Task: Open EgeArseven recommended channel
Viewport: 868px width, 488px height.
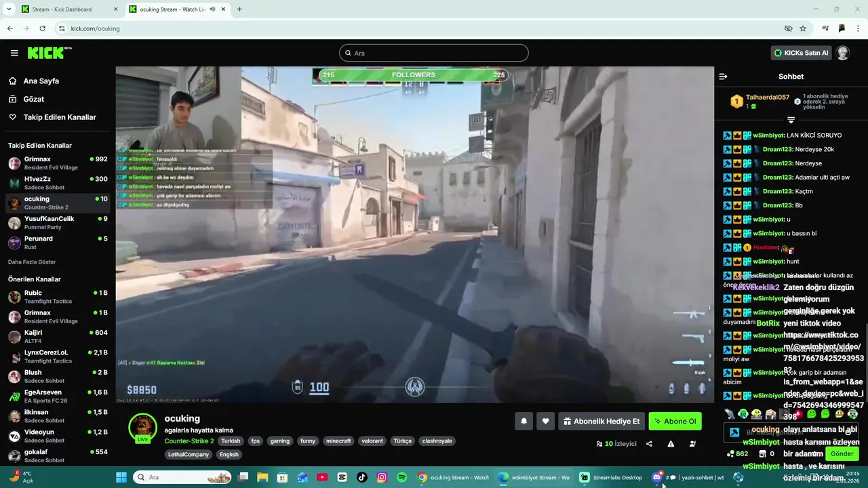Action: 58,396
